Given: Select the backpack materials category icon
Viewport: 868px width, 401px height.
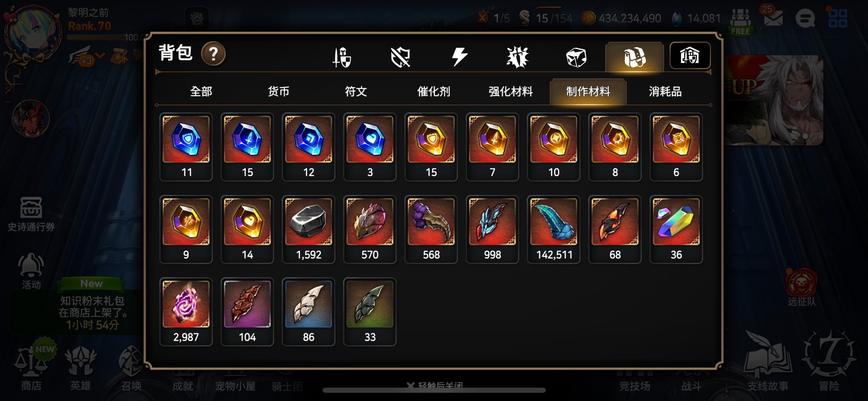Looking at the screenshot, I should click(635, 57).
